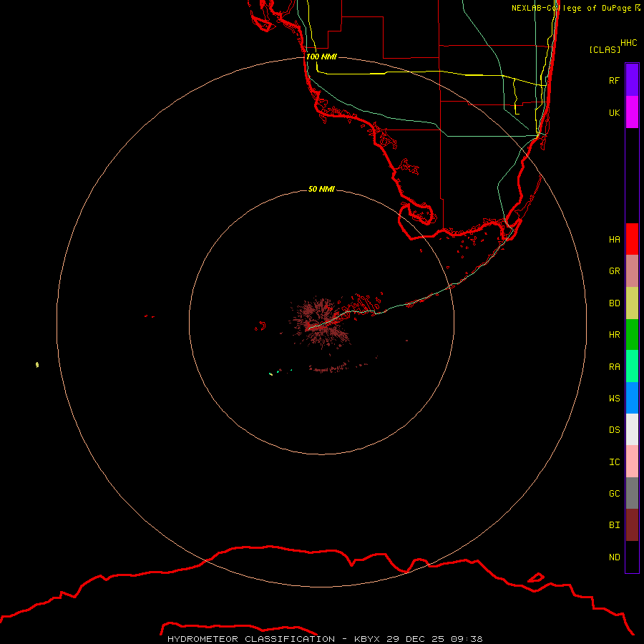Click the "GC" legend label
The image size is (644, 644).
tap(614, 494)
